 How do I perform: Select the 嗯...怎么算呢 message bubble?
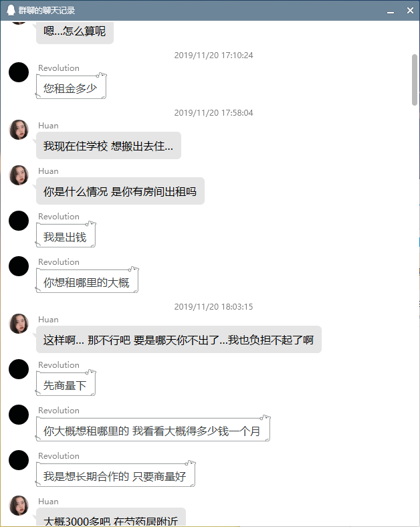75,31
